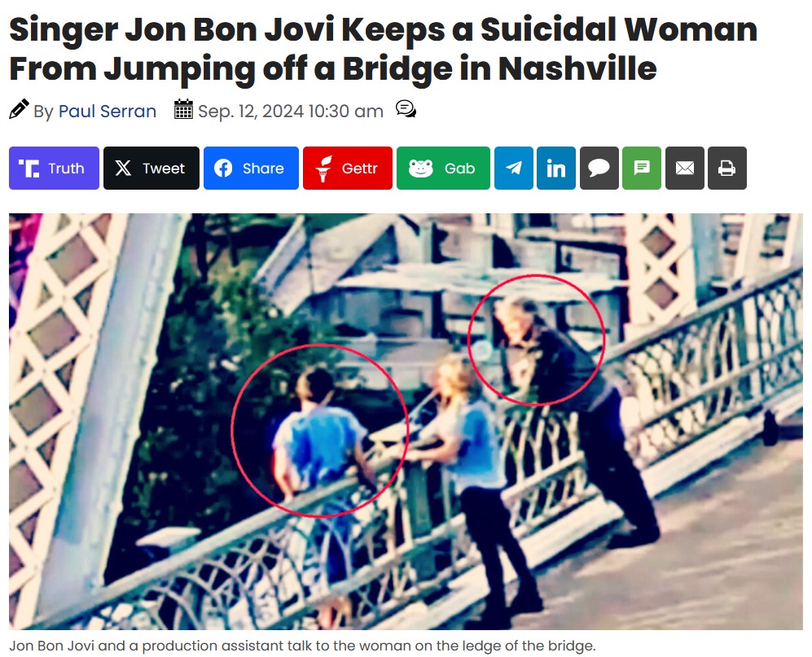Click the article headline about Jon Bon Jovi

click(384, 49)
